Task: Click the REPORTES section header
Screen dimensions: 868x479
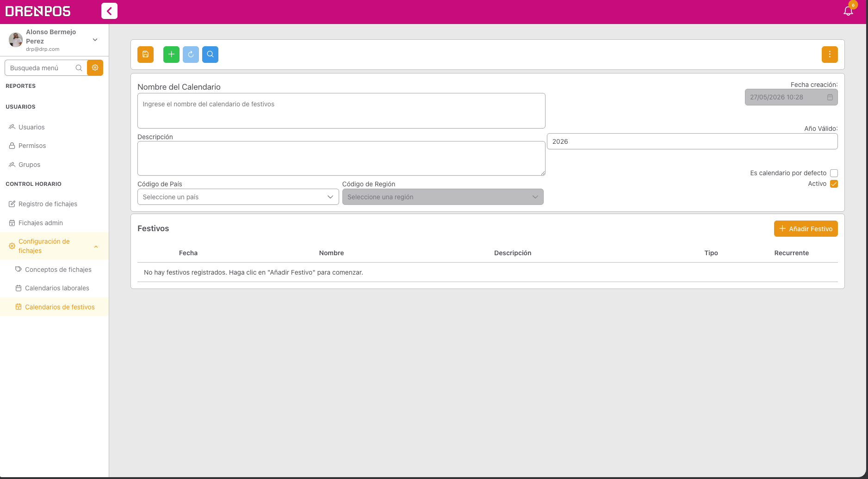Action: click(20, 86)
